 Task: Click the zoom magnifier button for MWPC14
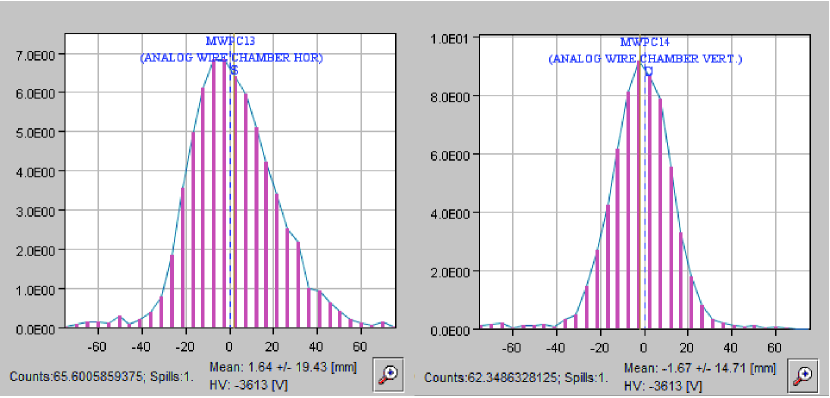pos(803,375)
